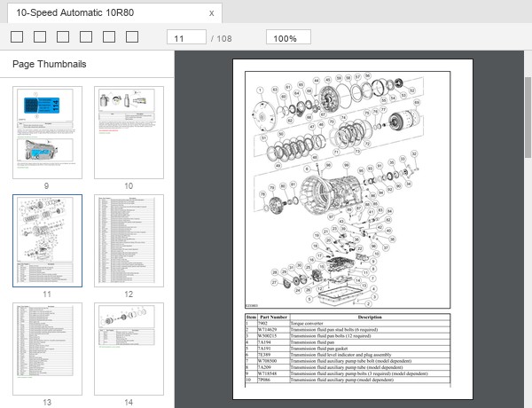Open page 13 thumbnail
Image resolution: width=532 pixels, height=408 pixels.
(48, 349)
